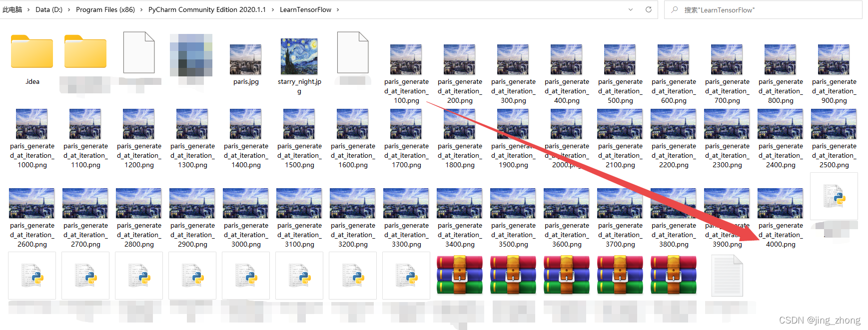The width and height of the screenshot is (868, 330).
Task: Select paris_generated_at_iteration_800.png file
Action: point(781,74)
